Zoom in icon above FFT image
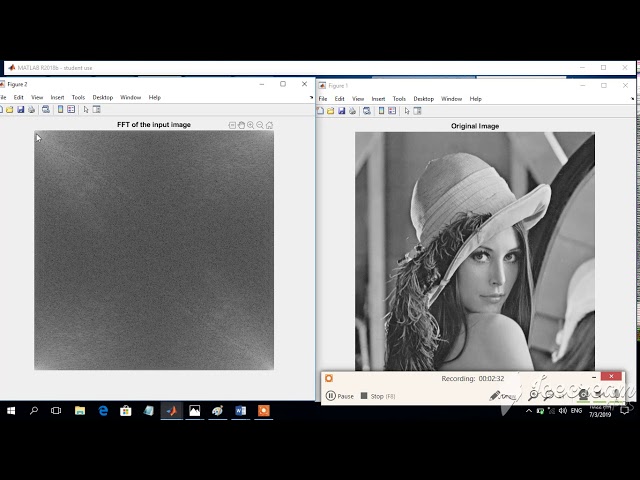The image size is (640, 480). coord(250,125)
